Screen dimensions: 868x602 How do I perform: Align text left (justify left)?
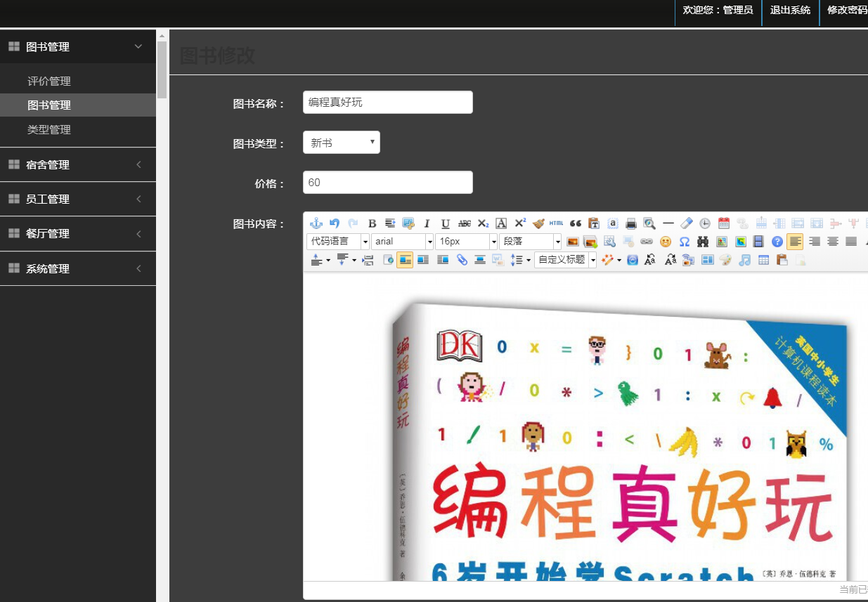795,242
